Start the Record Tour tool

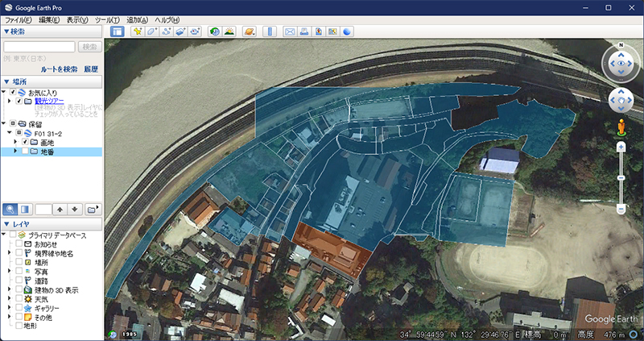click(x=195, y=31)
